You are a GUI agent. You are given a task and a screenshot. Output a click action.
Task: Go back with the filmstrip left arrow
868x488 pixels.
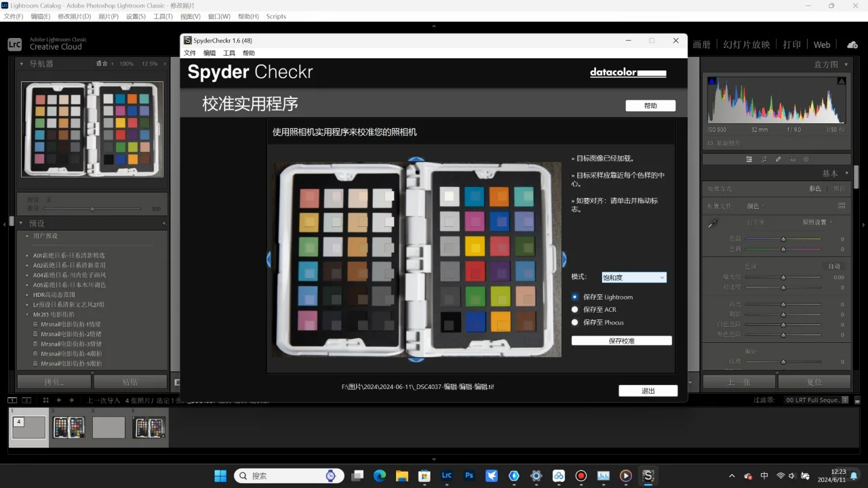tap(59, 400)
